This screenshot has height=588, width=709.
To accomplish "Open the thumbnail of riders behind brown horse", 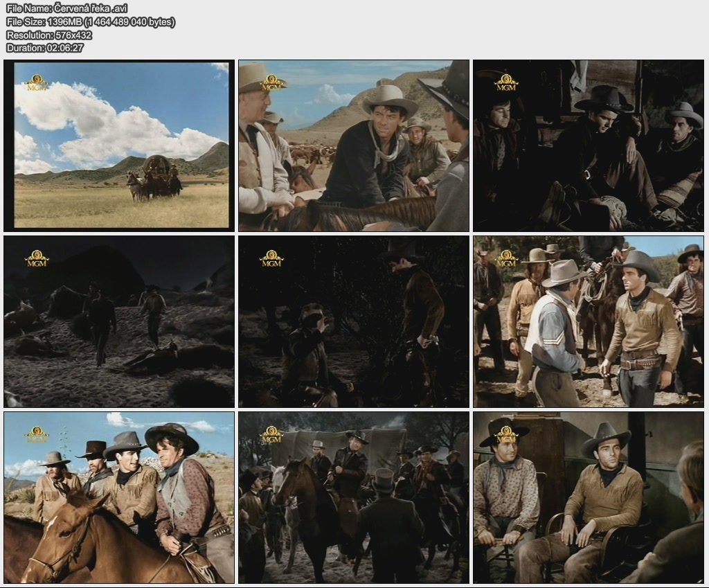I will 118,497.
